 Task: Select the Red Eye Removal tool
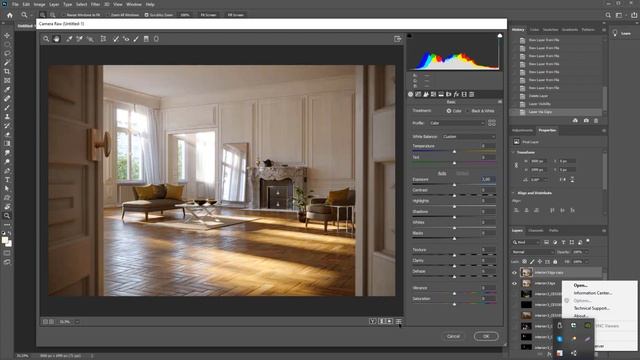point(126,39)
